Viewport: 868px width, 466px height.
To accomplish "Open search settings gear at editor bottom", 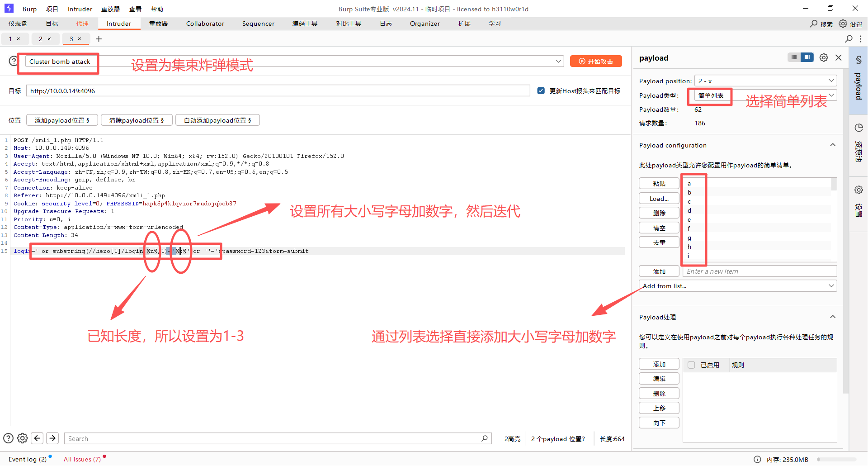I will (x=22, y=438).
